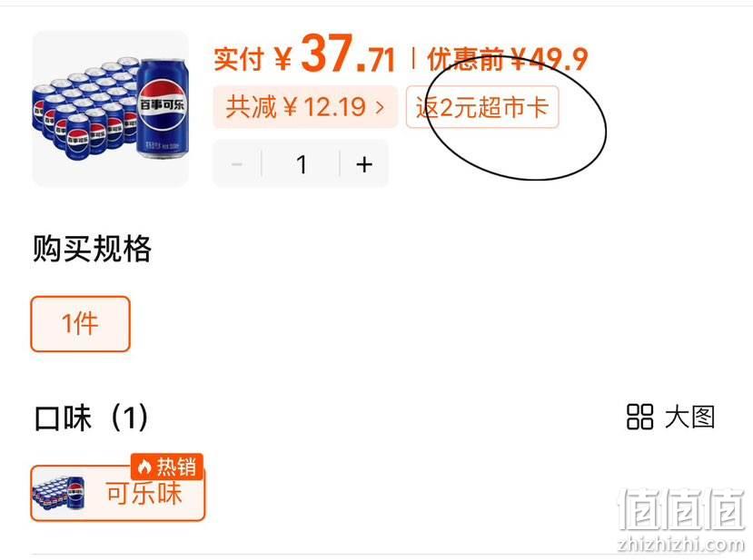Increase quantity with the plus button
This screenshot has height=560, width=753.
pyautogui.click(x=364, y=164)
